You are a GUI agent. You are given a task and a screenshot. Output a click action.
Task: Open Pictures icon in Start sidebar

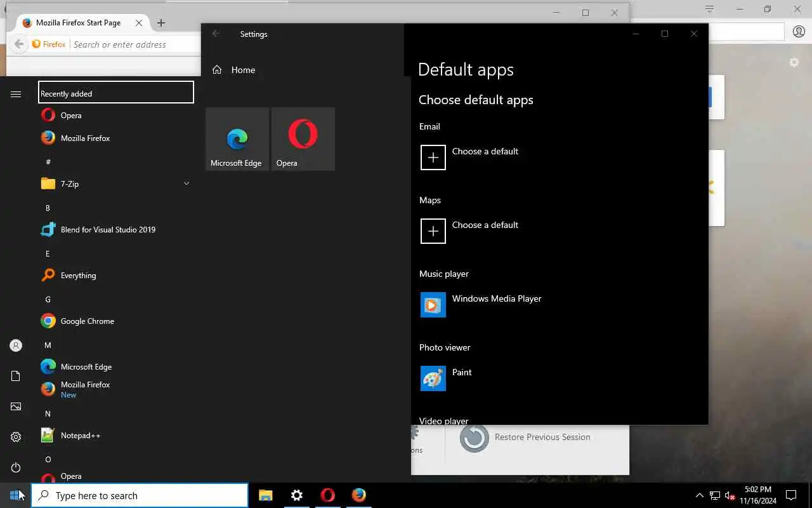16,406
